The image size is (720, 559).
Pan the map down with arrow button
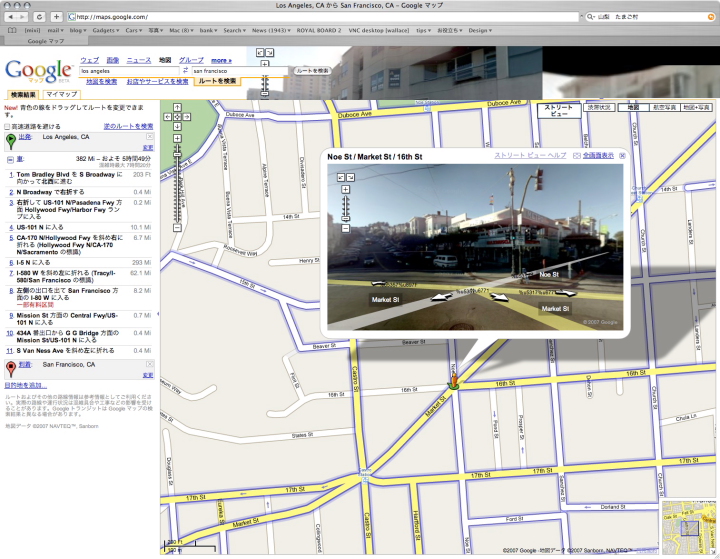(177, 126)
